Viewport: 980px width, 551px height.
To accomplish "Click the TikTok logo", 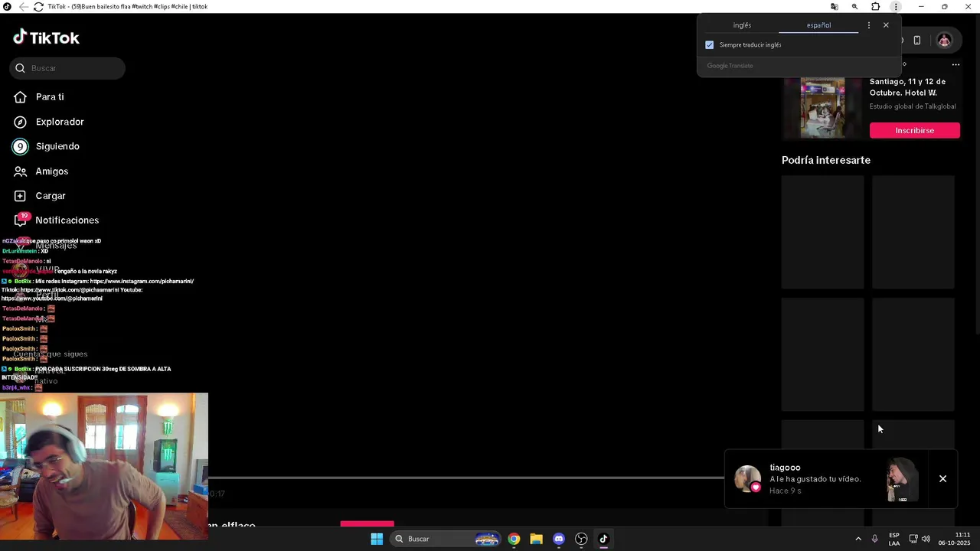I will tap(46, 37).
